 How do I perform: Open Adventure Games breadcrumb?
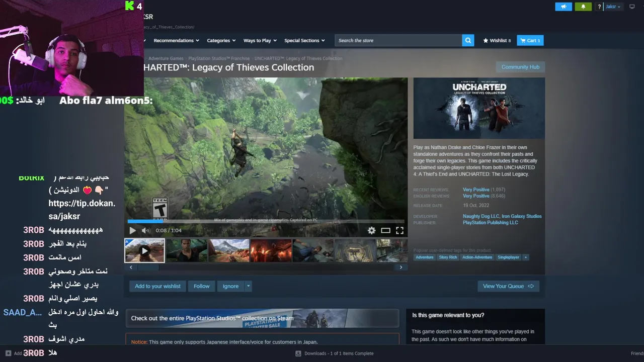pyautogui.click(x=166, y=58)
